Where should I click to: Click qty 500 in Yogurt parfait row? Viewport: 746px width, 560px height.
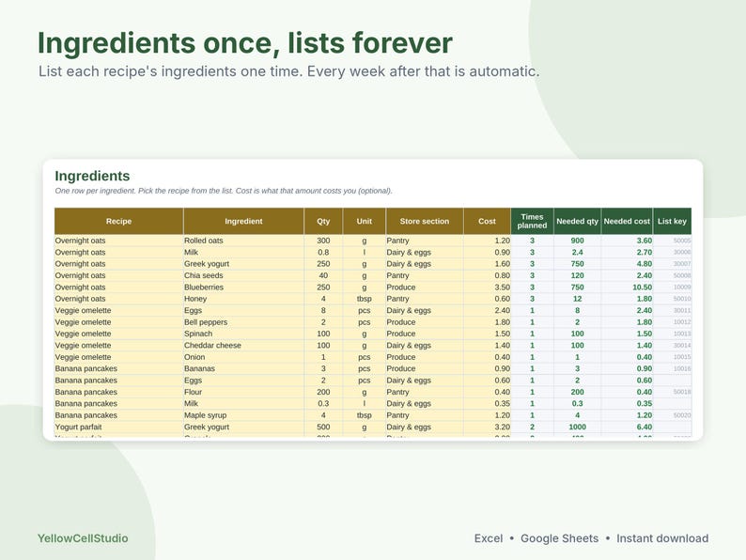[x=323, y=427]
